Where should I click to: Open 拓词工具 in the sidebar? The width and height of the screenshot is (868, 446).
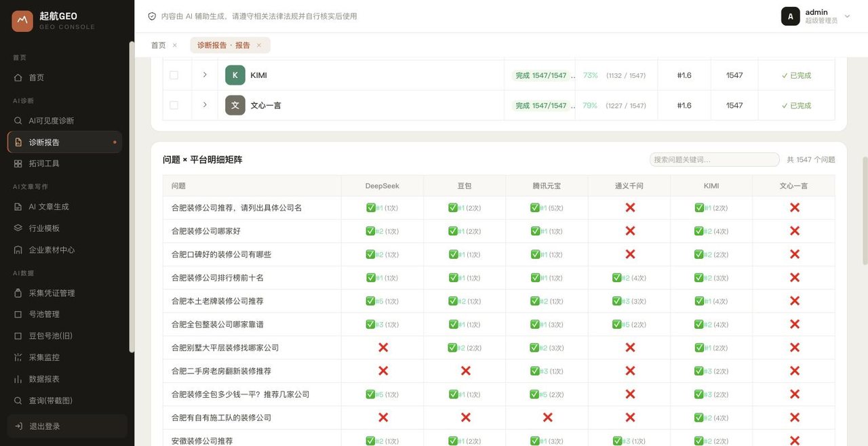coord(64,163)
